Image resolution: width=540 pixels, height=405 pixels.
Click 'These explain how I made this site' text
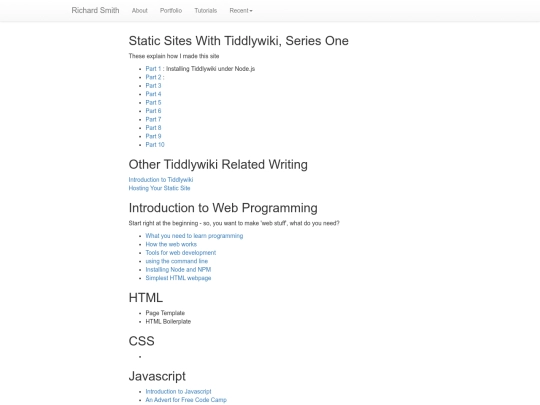pos(174,56)
